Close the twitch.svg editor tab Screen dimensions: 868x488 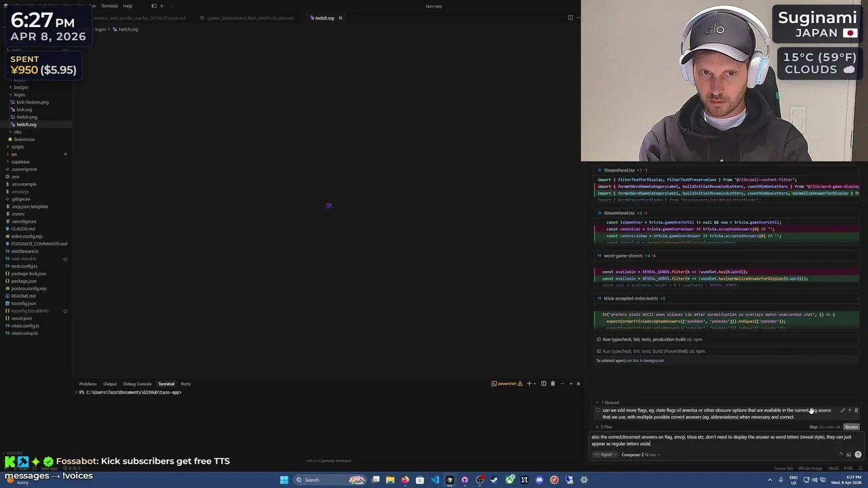click(340, 18)
